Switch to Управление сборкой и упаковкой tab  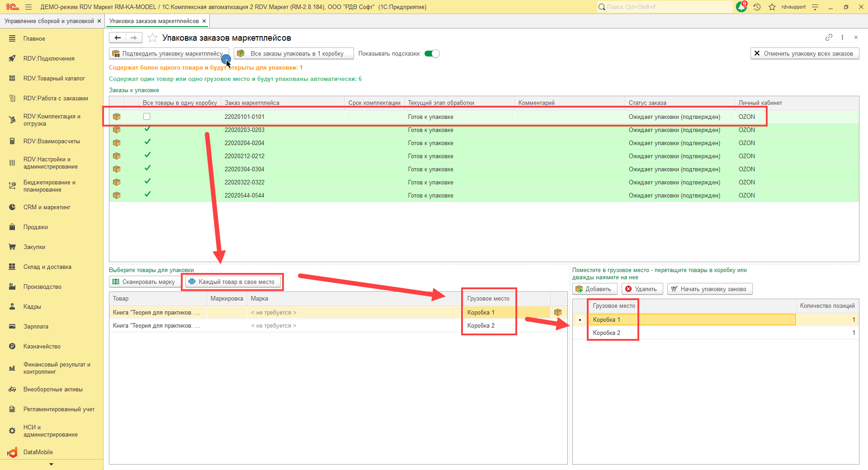coord(49,21)
